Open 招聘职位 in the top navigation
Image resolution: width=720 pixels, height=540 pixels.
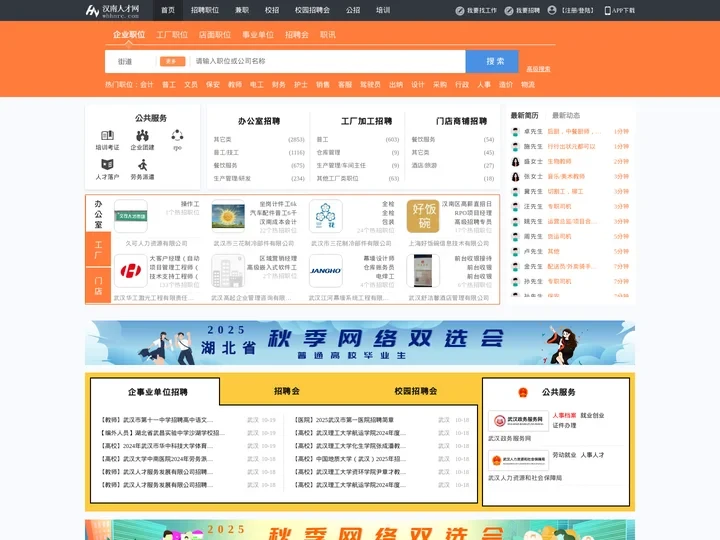205,10
